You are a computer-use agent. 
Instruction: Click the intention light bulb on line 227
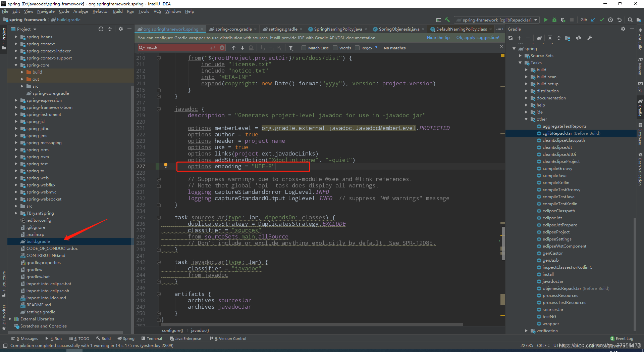[165, 165]
